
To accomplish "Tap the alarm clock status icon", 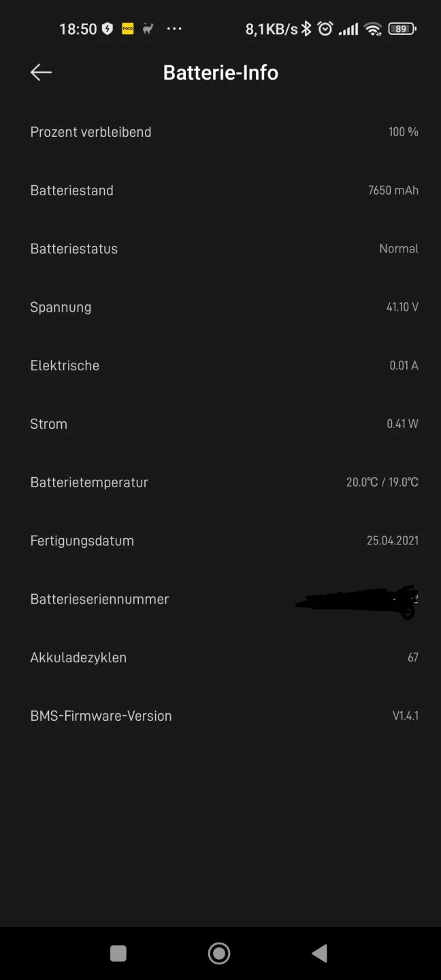I will tap(325, 29).
